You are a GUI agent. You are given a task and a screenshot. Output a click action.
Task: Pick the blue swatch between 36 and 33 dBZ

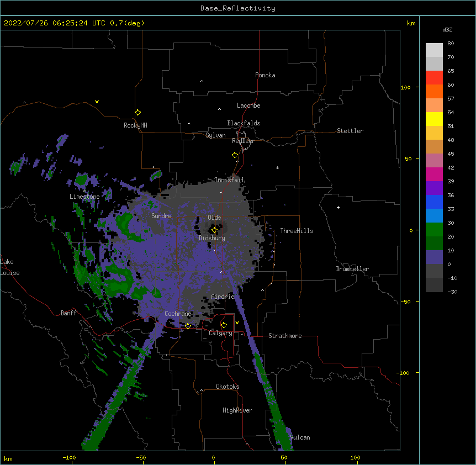click(x=434, y=202)
